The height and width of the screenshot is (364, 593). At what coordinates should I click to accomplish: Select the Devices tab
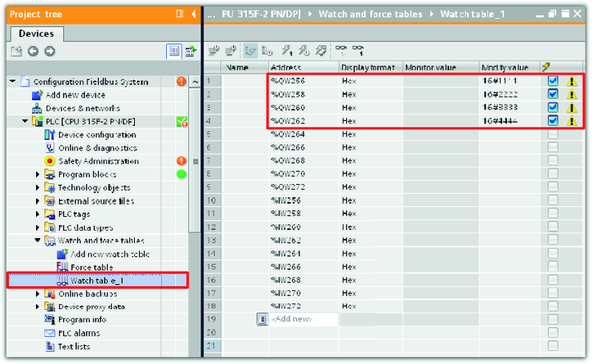[36, 34]
